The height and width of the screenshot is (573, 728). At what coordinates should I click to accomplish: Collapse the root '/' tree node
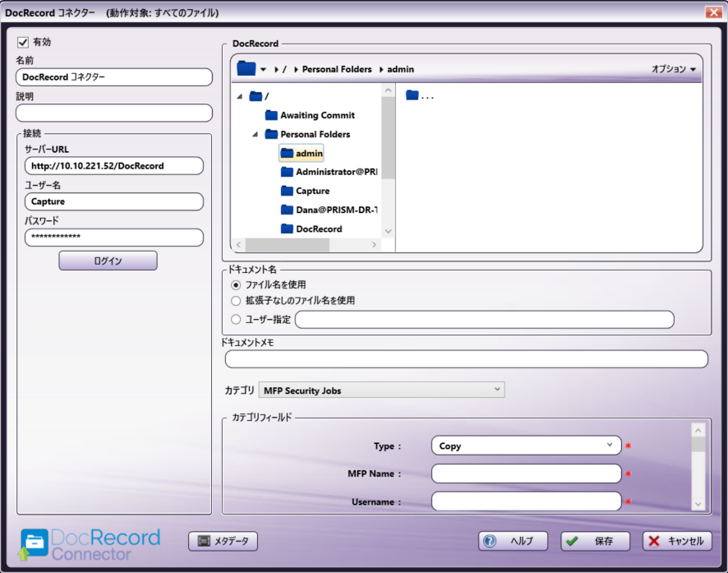[240, 96]
